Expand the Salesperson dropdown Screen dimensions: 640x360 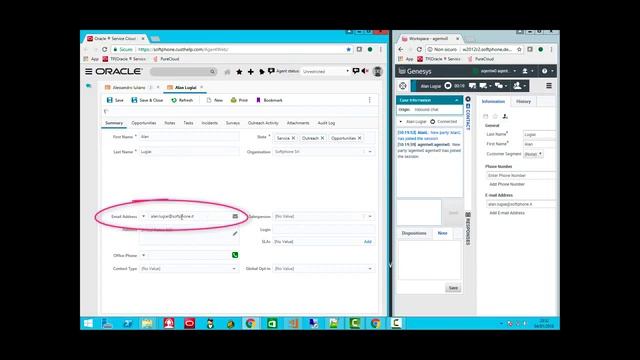370,216
